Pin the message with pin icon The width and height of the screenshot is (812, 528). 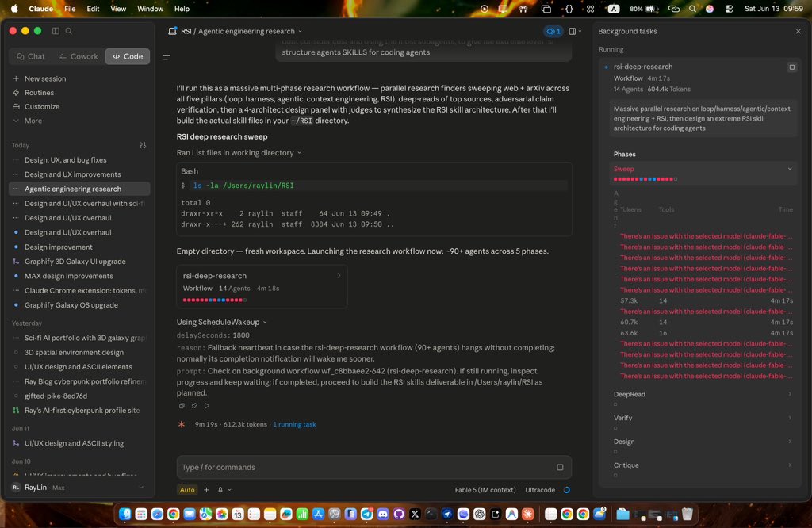click(x=194, y=406)
